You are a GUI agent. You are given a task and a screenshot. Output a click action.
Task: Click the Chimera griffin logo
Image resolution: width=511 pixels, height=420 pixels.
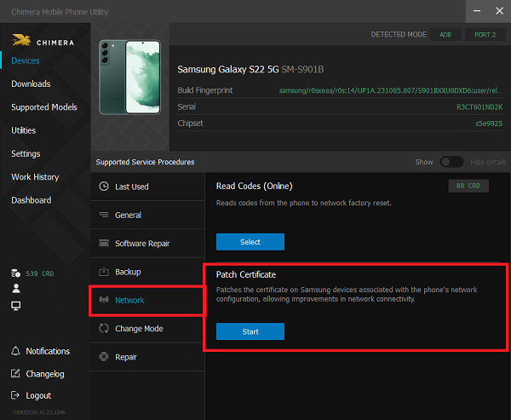click(x=21, y=40)
